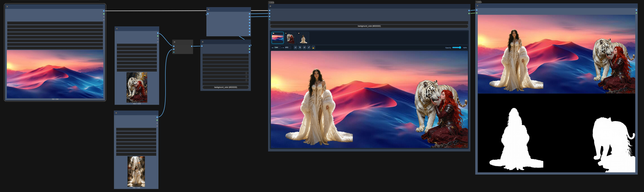The image size is (644, 192).
Task: Click green output port on white-gown woman node
Action: (157, 120)
